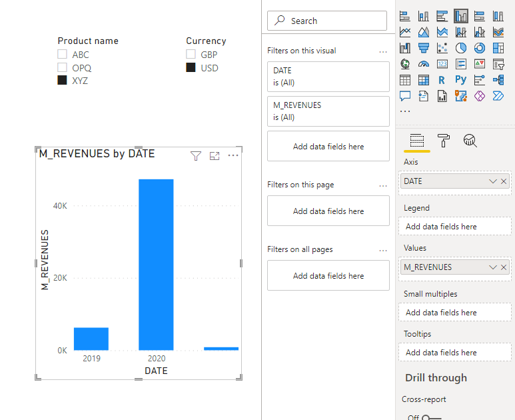Choose the globe Map visual

pos(405,64)
